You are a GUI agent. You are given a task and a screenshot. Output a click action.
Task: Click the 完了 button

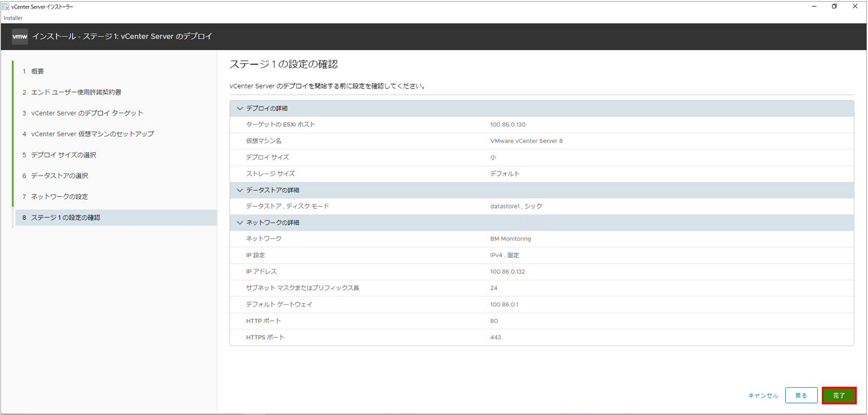(839, 396)
